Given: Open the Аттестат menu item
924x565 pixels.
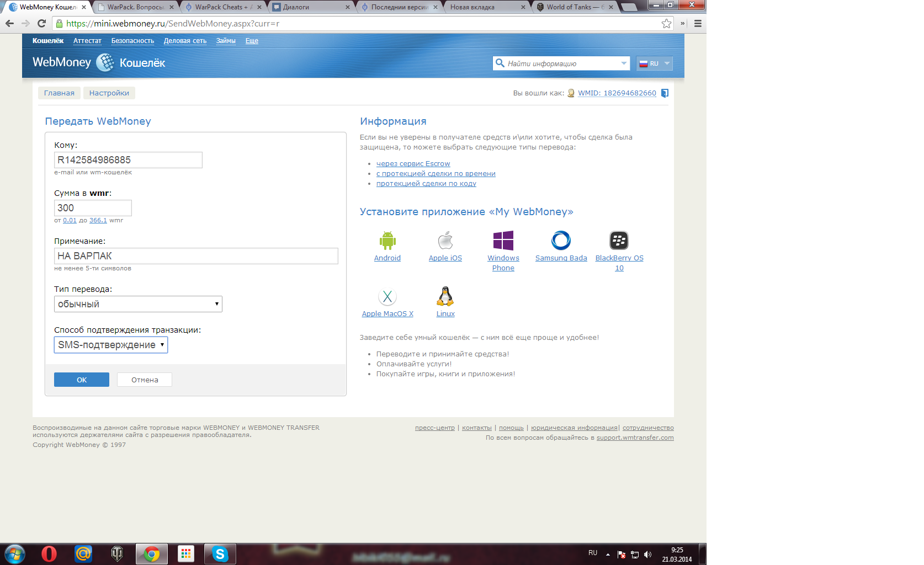Looking at the screenshot, I should pyautogui.click(x=87, y=41).
